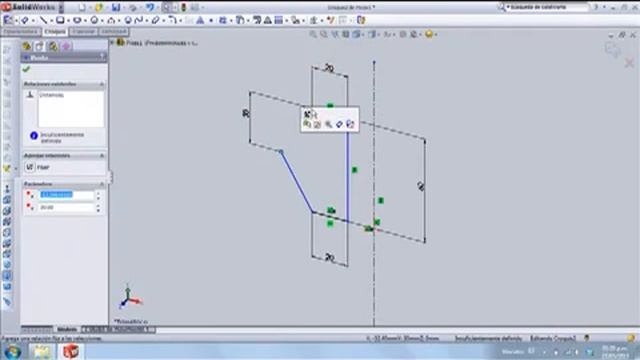Select the Spline sketch tool

click(138, 20)
